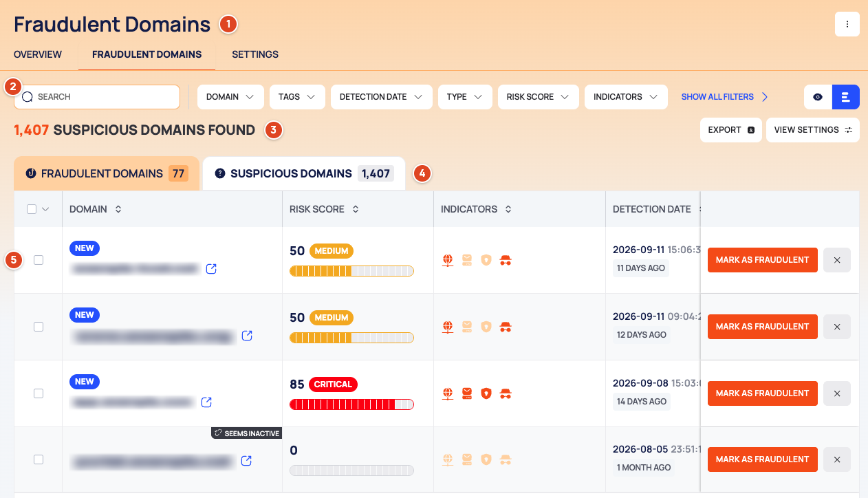Click globe indicator icon in the critical 85 row
Screen dimensions: 868x498
(x=448, y=393)
